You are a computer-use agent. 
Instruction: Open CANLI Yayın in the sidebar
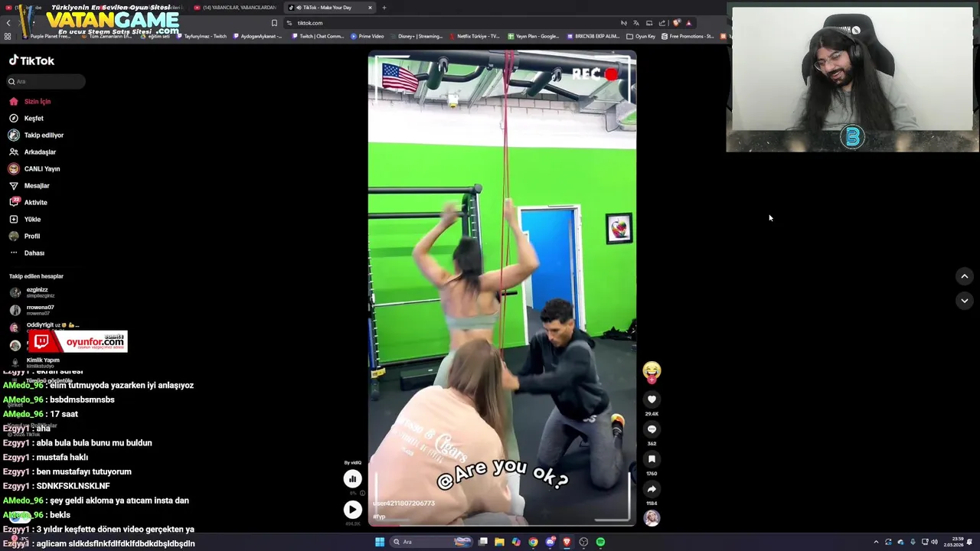34,168
